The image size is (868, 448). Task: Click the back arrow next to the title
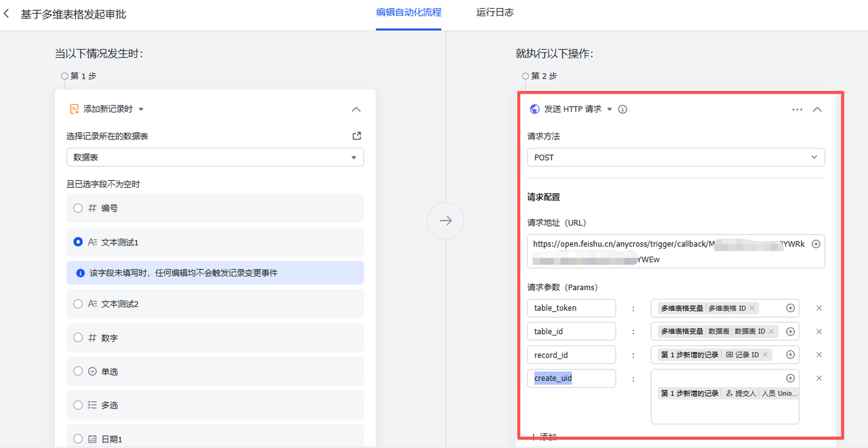7,14
